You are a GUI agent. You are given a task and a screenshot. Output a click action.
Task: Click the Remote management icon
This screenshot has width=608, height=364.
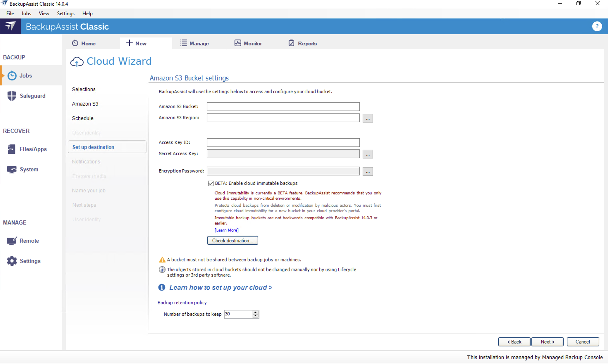pos(12,241)
